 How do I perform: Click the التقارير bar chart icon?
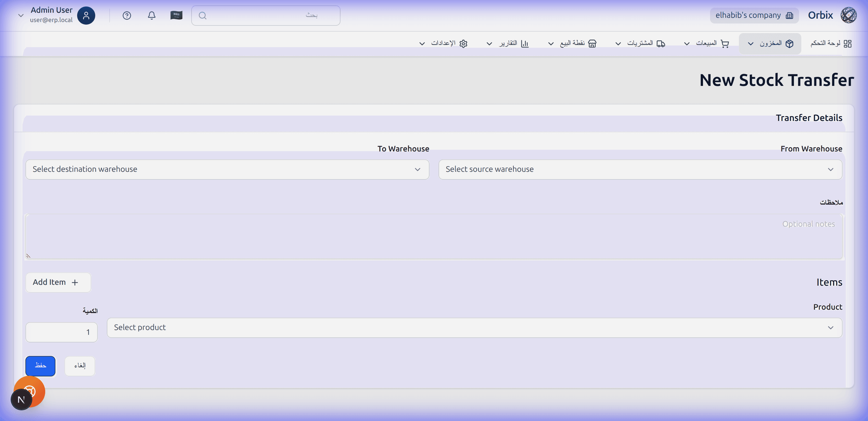525,43
